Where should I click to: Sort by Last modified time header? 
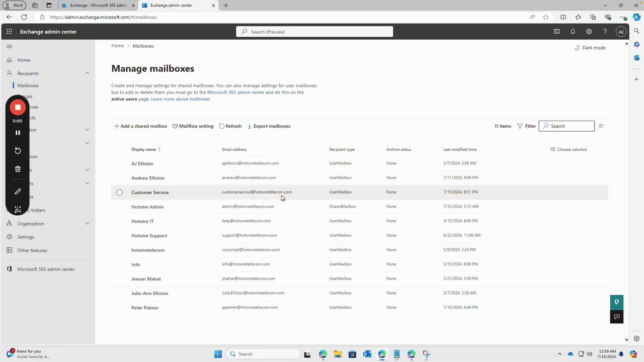click(x=460, y=149)
